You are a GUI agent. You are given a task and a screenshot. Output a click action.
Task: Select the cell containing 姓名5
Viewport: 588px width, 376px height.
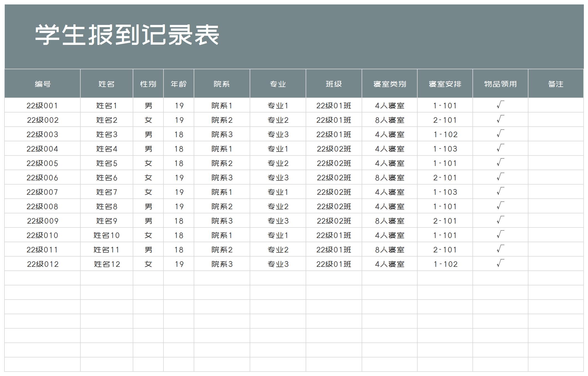[x=107, y=163]
